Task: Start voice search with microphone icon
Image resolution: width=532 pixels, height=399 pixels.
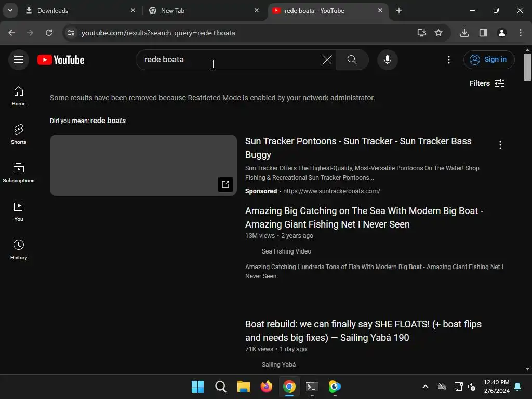Action: pos(387,60)
